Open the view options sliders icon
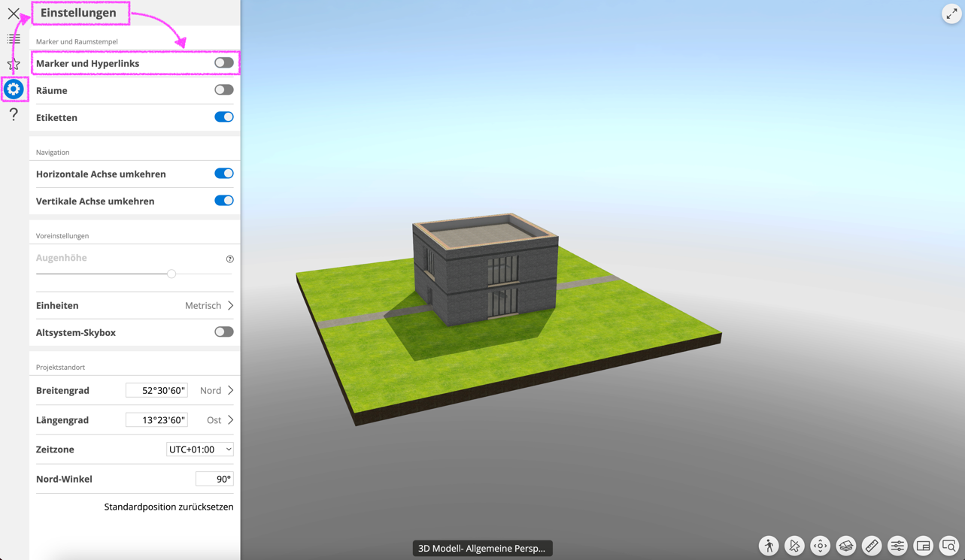 pyautogui.click(x=897, y=546)
